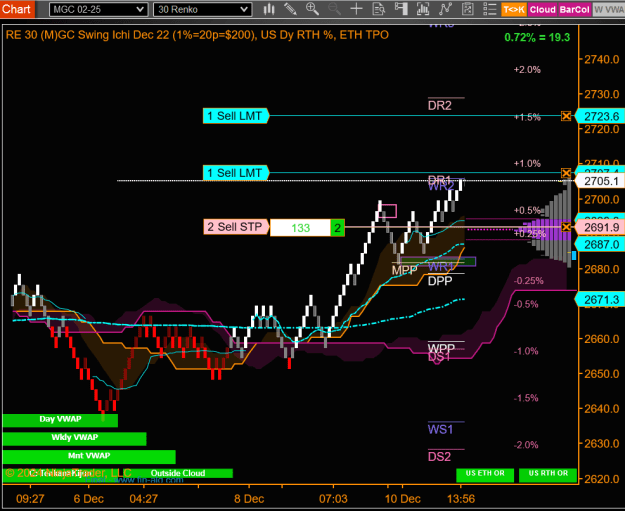Click the 6 Dec date label
The width and height of the screenshot is (625, 511).
(88, 499)
